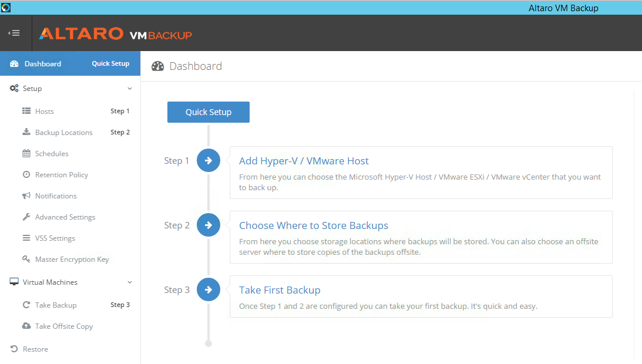Click Step 1 text in timeline
Screen dimensions: 642x364
click(176, 161)
